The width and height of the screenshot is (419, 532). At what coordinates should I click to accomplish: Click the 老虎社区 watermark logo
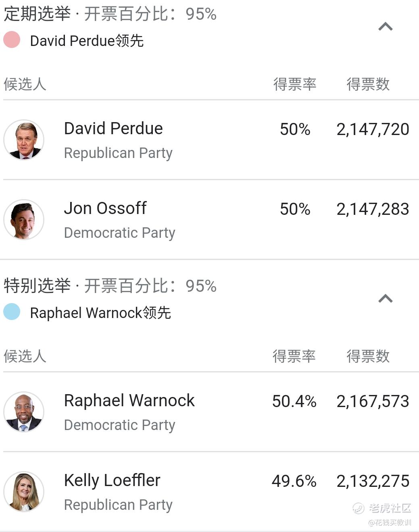pyautogui.click(x=382, y=508)
